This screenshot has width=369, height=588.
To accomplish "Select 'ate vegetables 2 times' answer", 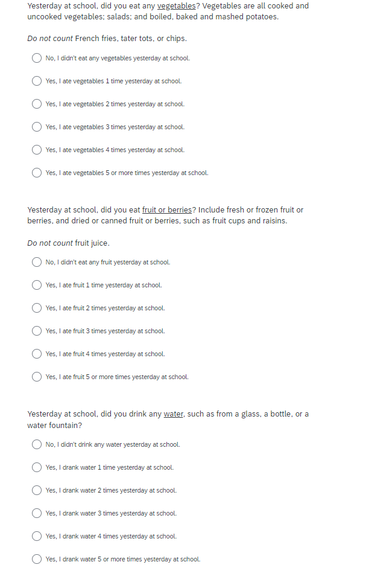I will (x=37, y=104).
